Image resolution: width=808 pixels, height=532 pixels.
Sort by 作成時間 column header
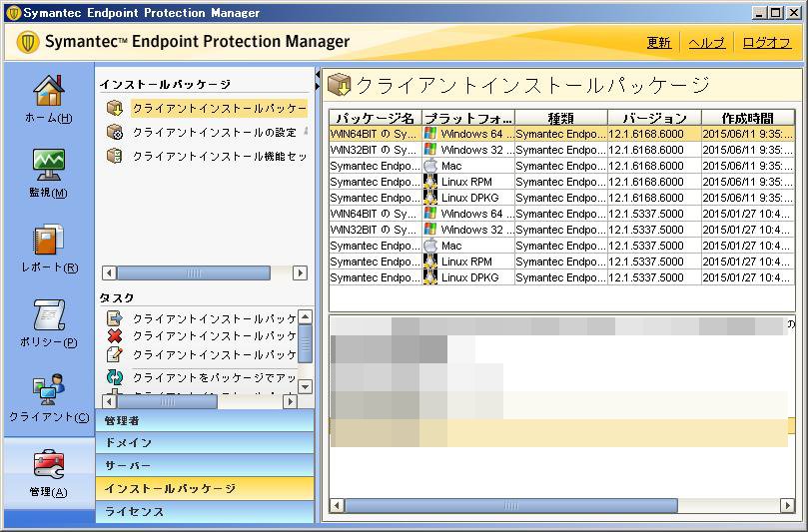(x=748, y=118)
